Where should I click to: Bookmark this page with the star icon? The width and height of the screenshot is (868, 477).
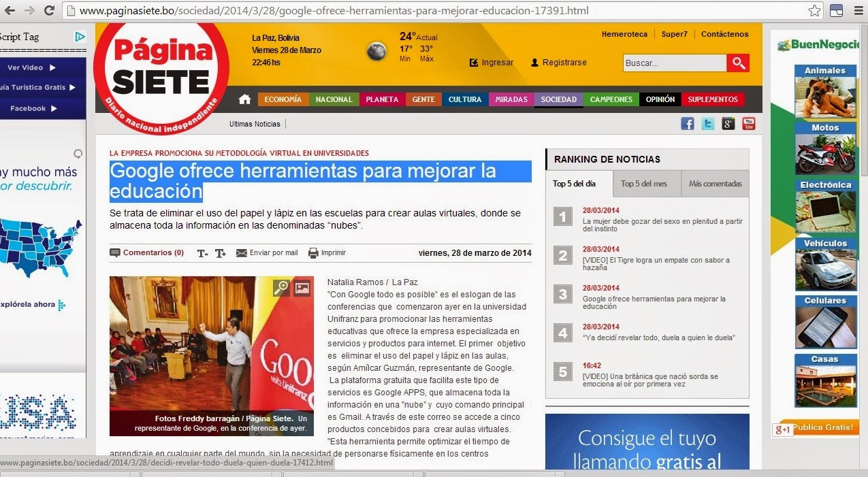click(814, 10)
